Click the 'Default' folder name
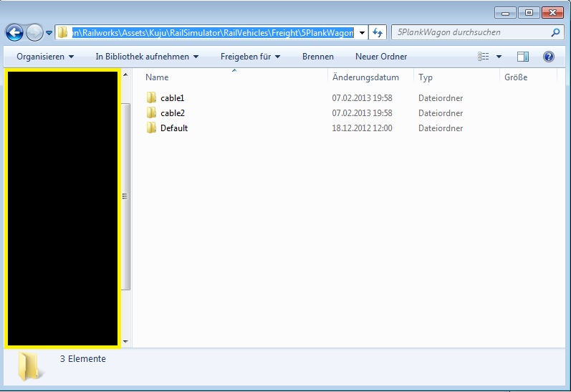 click(174, 128)
